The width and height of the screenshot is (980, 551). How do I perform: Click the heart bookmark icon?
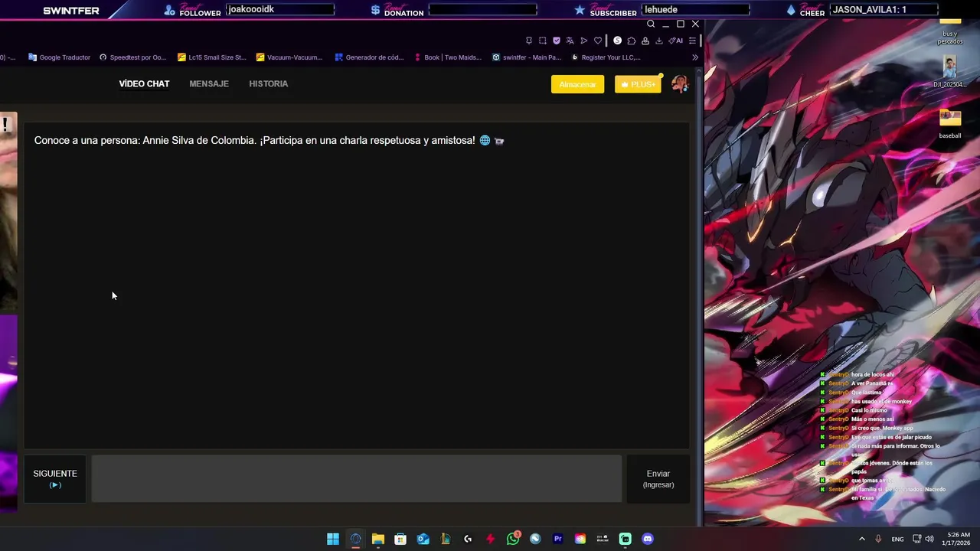click(x=598, y=41)
